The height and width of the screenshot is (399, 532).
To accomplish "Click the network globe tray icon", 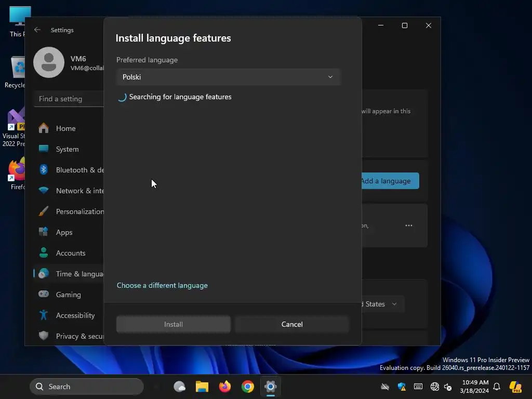I will tap(435, 387).
